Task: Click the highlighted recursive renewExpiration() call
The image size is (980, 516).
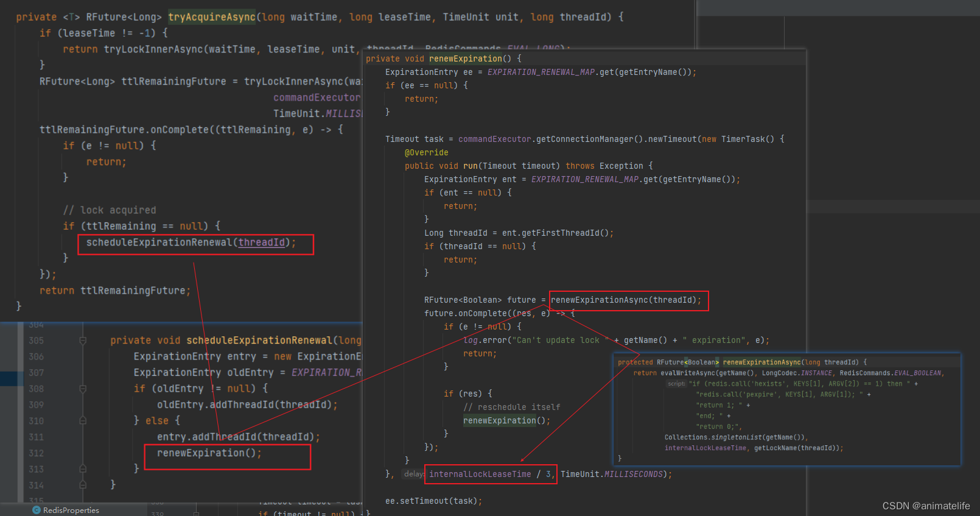Action: (506, 420)
